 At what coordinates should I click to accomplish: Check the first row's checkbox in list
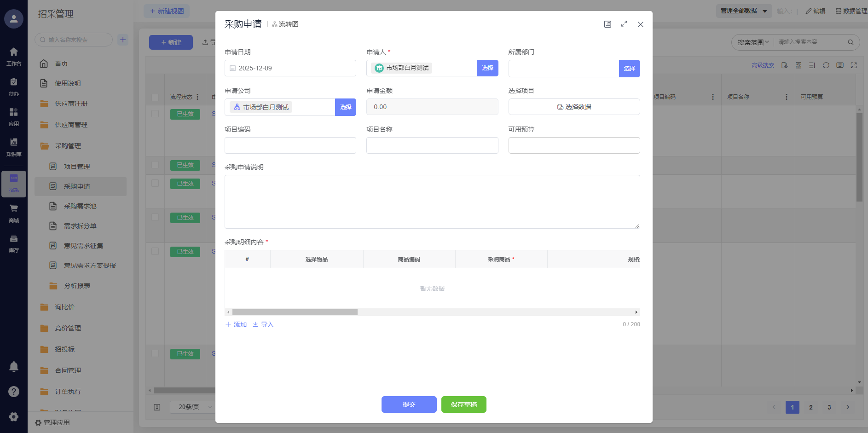(155, 114)
